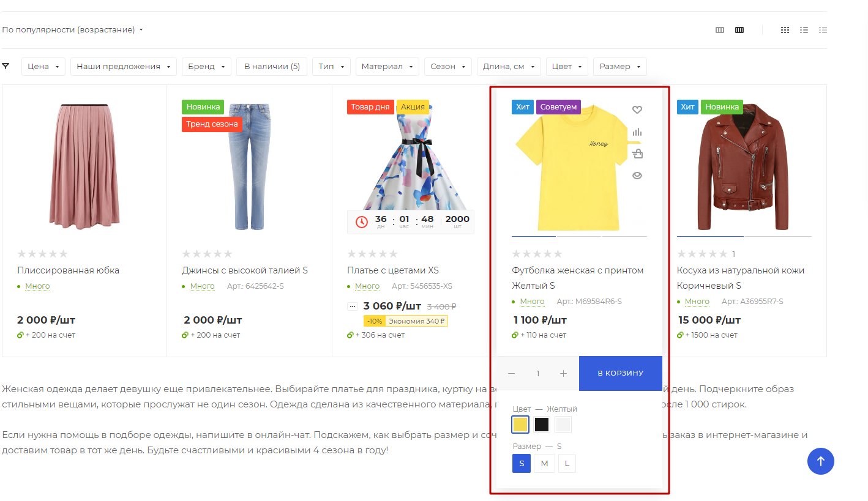Expand the Цена filter
Viewport: 868px width, 501px height.
tap(43, 67)
